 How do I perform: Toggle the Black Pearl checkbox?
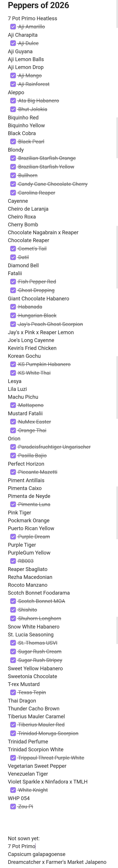pos(13,142)
